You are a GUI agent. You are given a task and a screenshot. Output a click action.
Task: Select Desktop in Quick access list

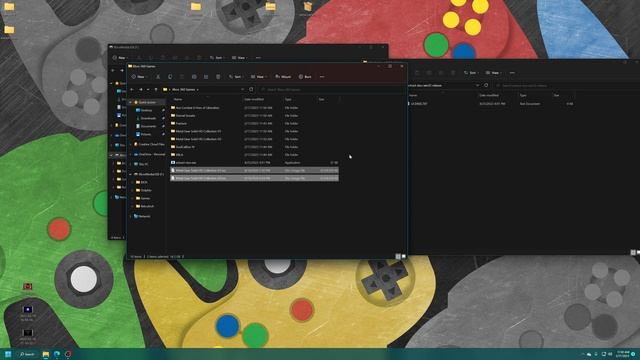(146, 110)
